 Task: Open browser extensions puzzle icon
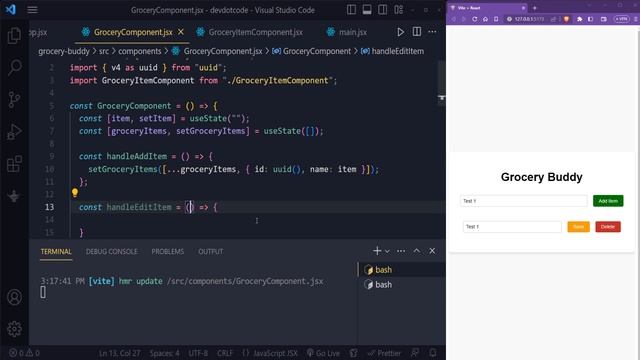tap(580, 19)
